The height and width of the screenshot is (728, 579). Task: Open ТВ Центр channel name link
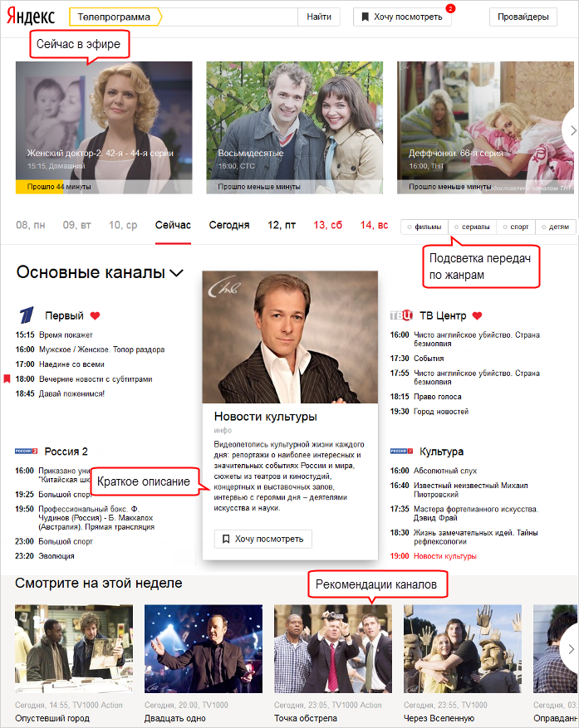[x=443, y=315]
